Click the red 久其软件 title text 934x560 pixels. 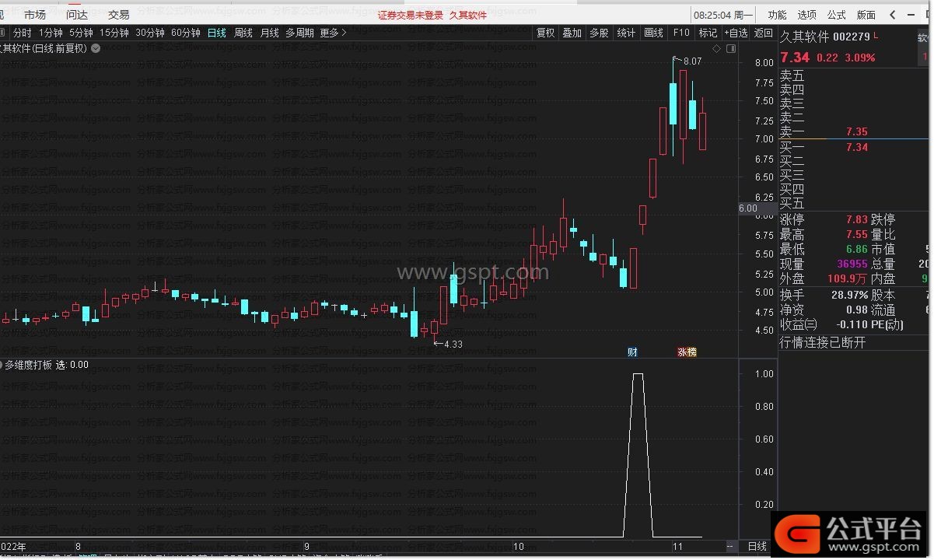click(468, 16)
